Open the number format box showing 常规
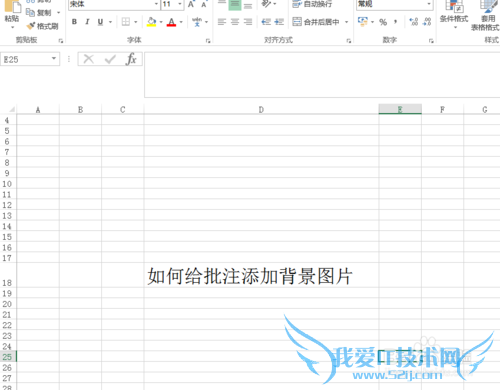The width and height of the screenshot is (500, 390). (394, 4)
